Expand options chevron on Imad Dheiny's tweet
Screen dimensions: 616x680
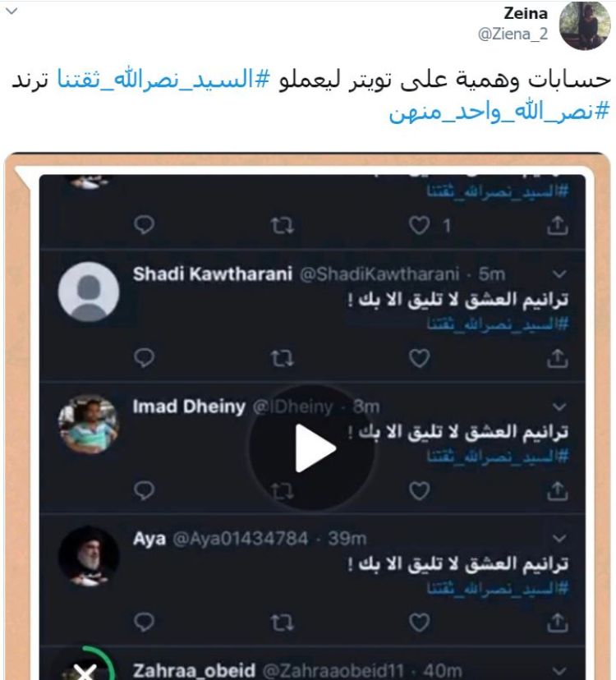tap(559, 407)
